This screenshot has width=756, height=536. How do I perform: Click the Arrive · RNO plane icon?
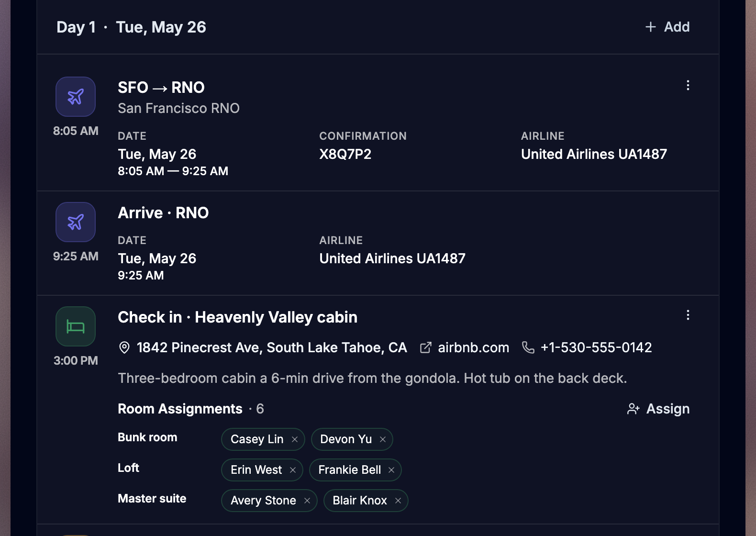point(76,222)
